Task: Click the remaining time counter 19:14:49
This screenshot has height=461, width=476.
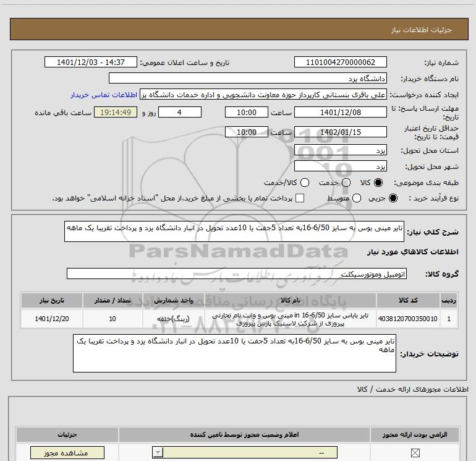Action: [116, 112]
